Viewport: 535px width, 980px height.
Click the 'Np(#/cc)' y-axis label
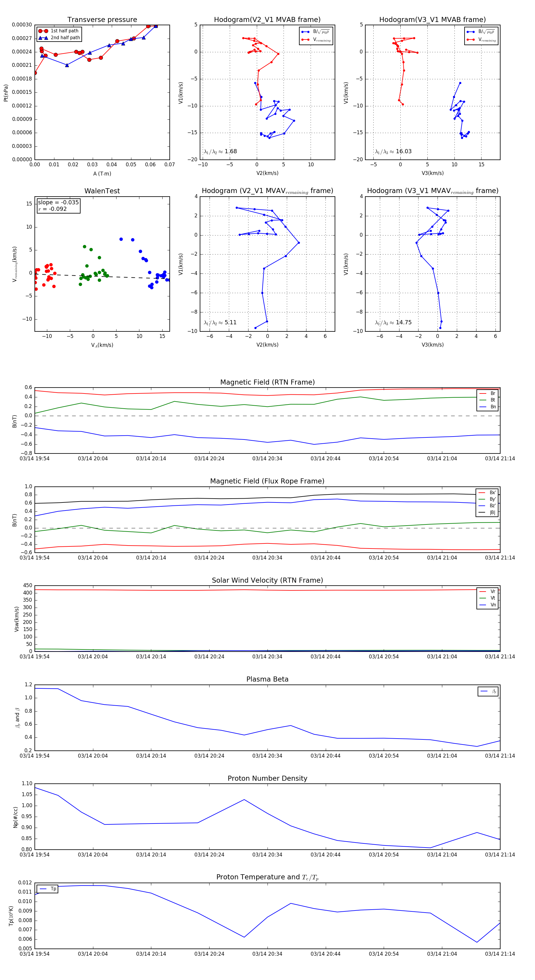[16, 817]
